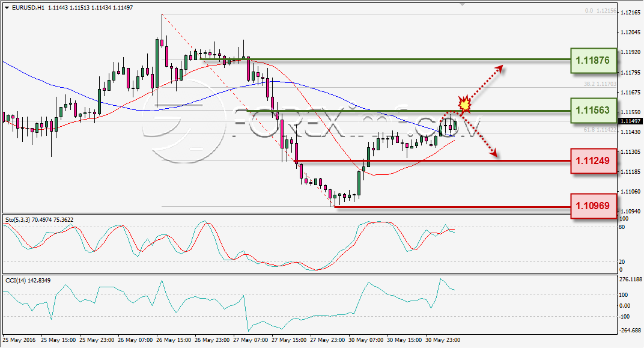Click the Fibonacci 0.0 1.12156 level label

[601, 11]
